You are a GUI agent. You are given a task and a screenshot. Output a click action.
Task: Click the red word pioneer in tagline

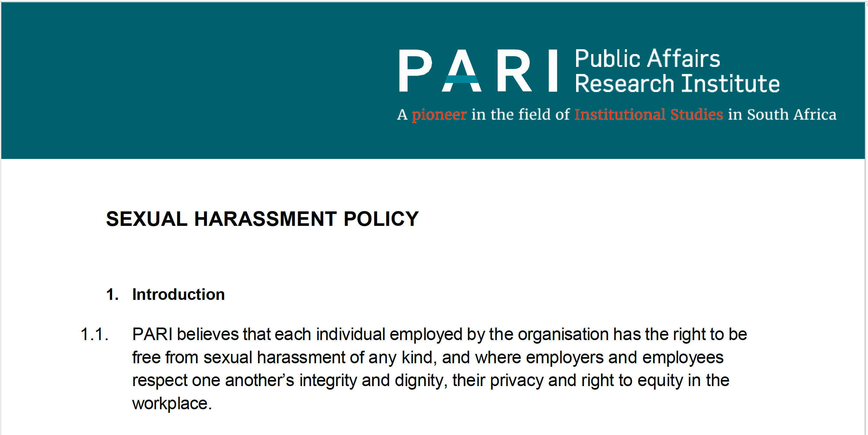439,115
